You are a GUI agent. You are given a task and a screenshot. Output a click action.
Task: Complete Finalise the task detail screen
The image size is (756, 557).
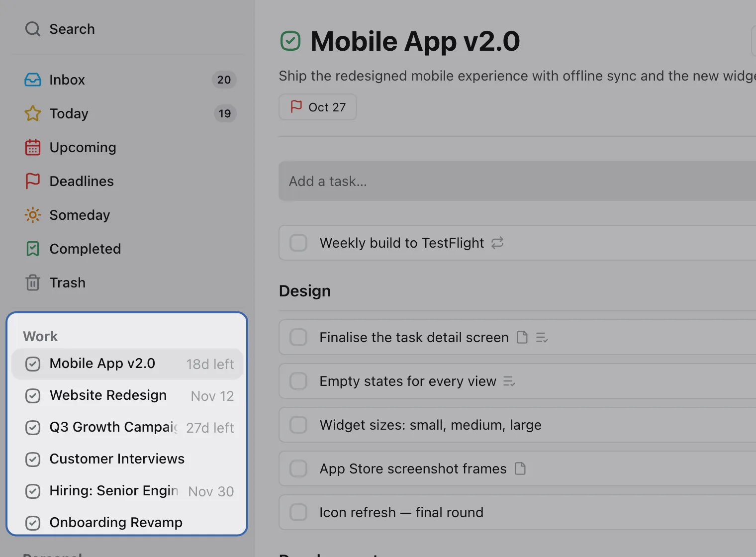pos(298,337)
